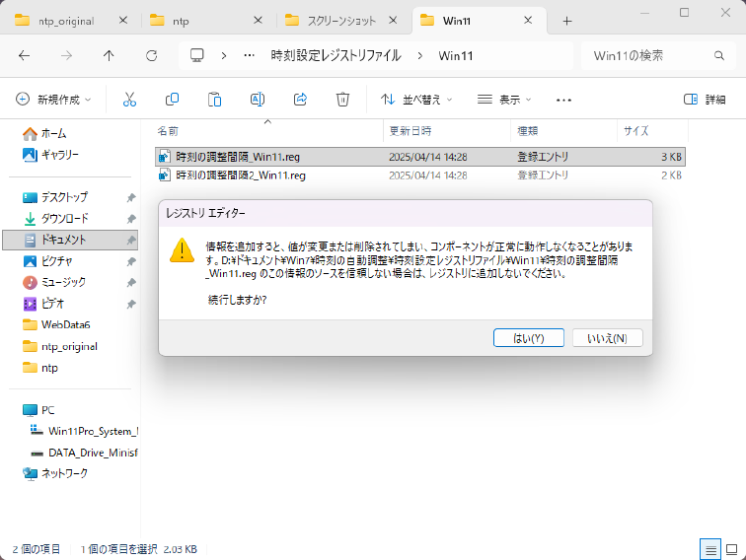Sort by 種類 column header

[564, 131]
